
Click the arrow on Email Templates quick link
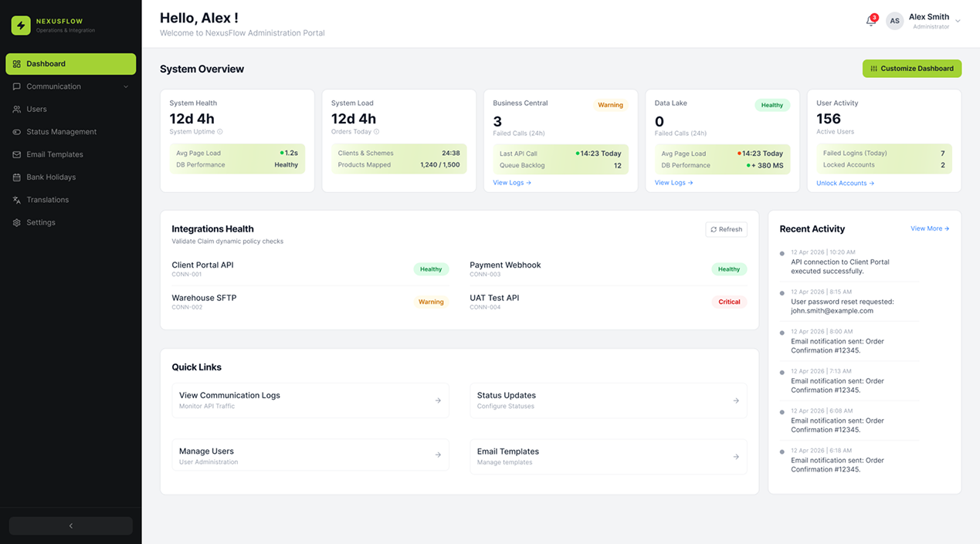click(x=736, y=457)
